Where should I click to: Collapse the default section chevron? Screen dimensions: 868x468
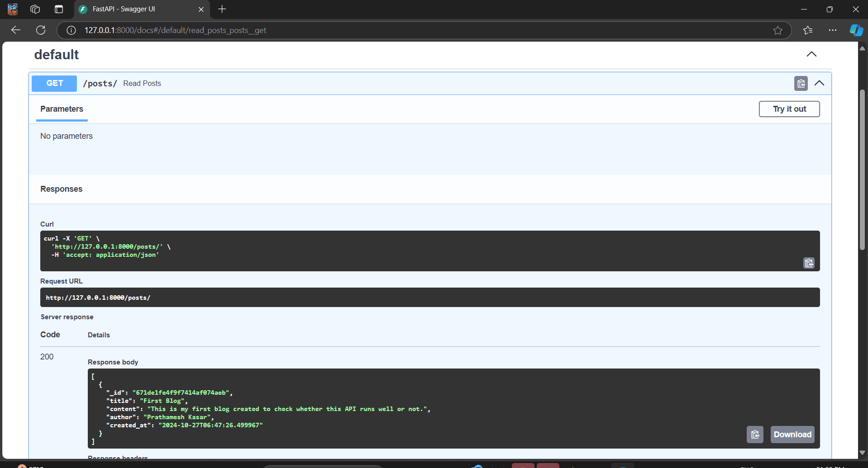(x=811, y=54)
